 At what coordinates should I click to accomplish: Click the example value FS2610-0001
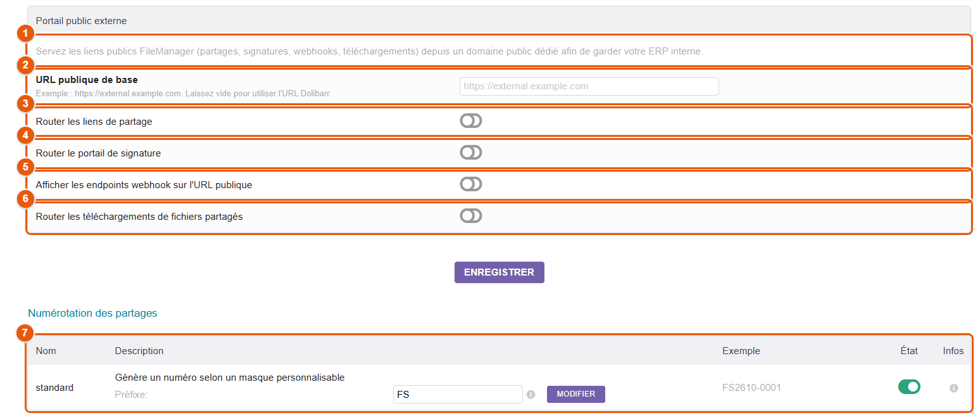(x=751, y=388)
